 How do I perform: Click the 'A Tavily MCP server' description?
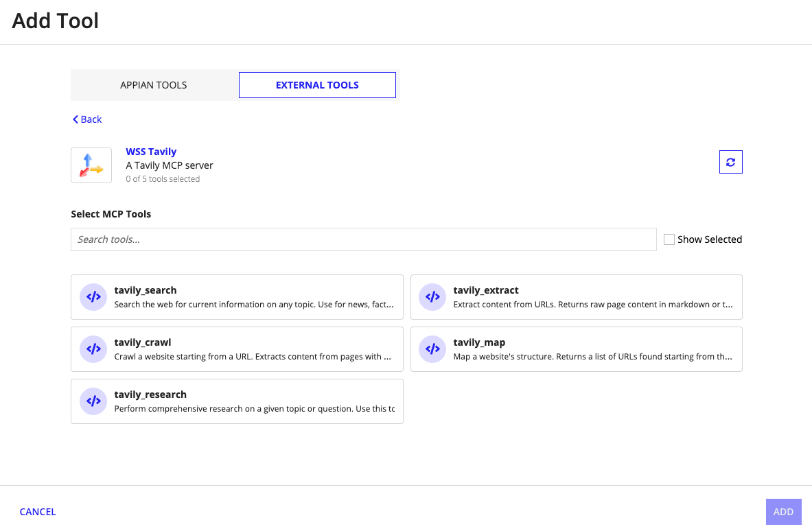pyautogui.click(x=170, y=165)
